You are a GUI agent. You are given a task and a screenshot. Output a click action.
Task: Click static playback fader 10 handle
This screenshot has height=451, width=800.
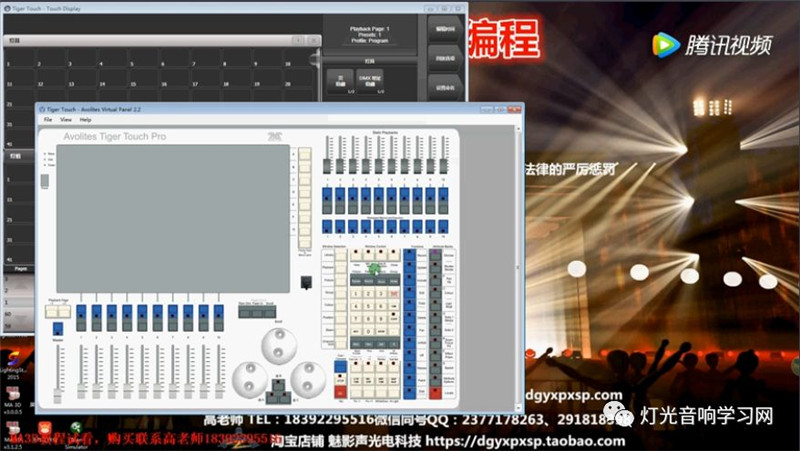443,166
